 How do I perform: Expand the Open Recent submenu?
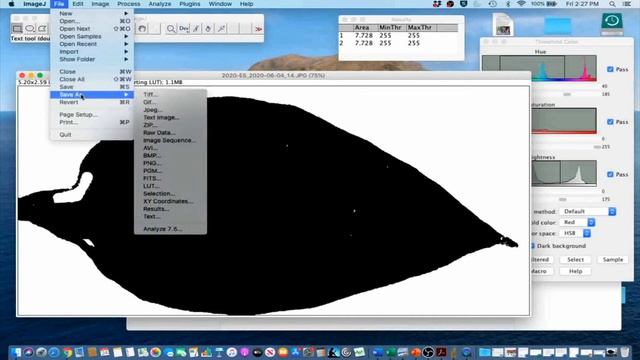click(x=92, y=44)
